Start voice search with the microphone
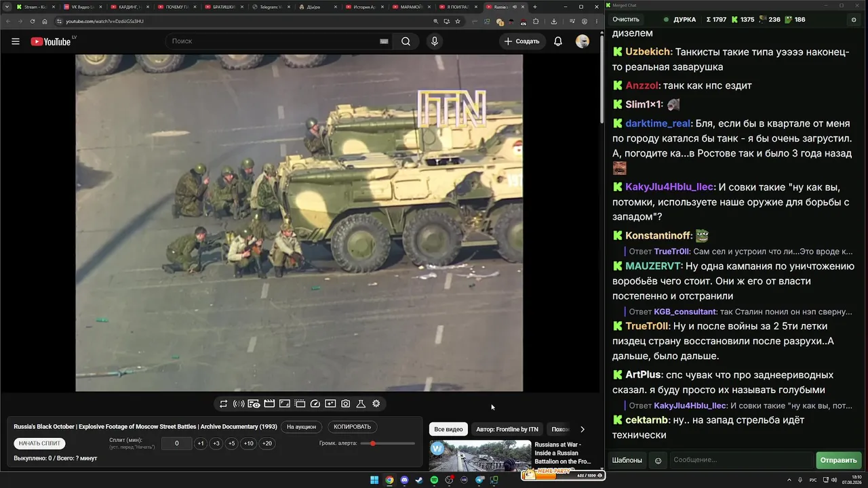This screenshot has width=868, height=488. 435,41
